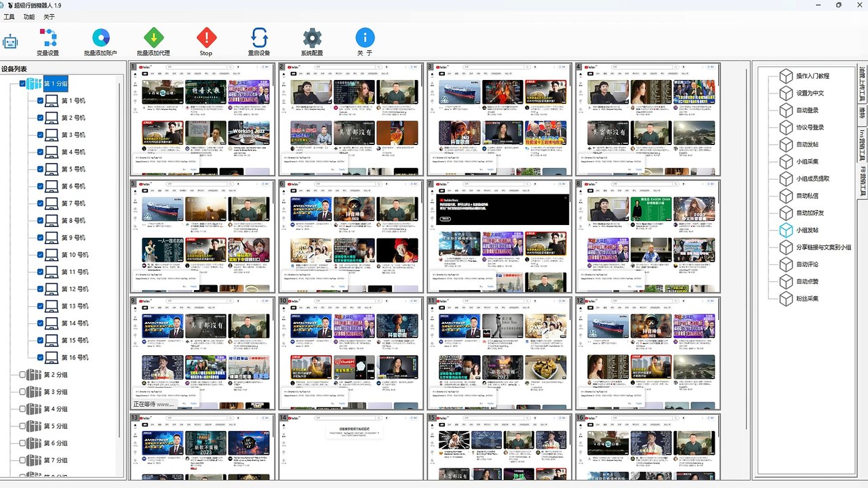Click the cube icon beside 协议号登录
The image size is (868, 488).
[x=786, y=127]
